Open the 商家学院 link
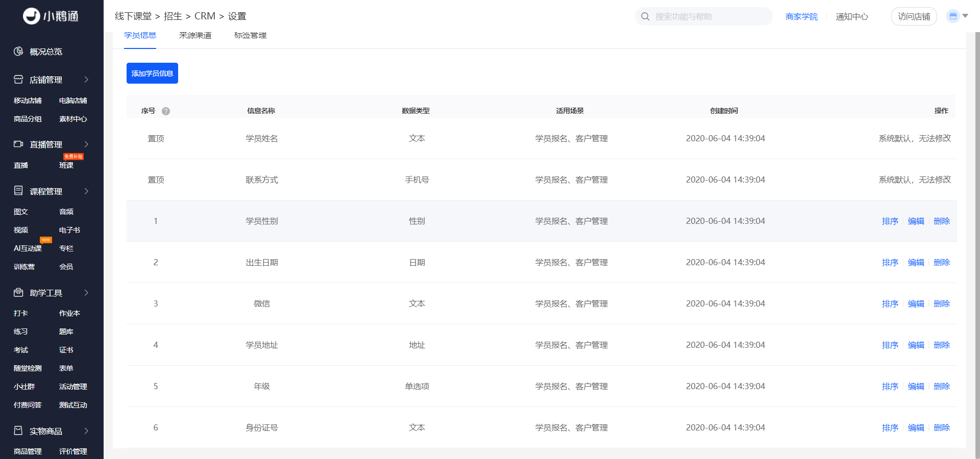The width and height of the screenshot is (980, 459). [801, 16]
